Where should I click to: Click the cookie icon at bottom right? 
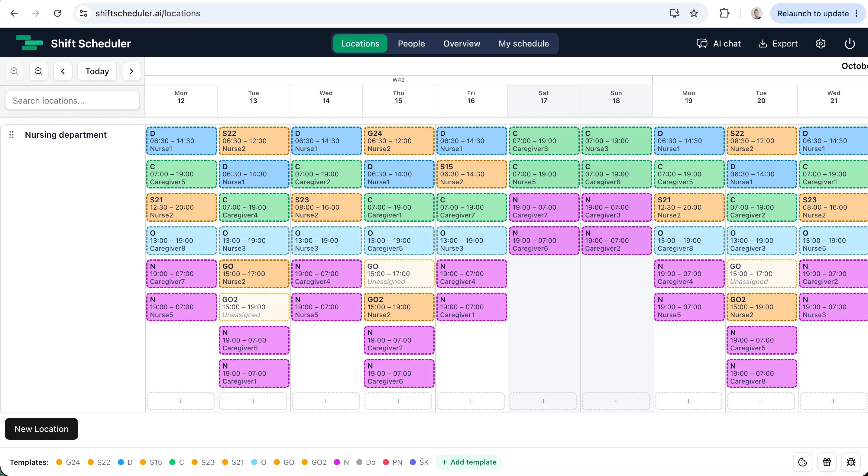[x=803, y=462]
